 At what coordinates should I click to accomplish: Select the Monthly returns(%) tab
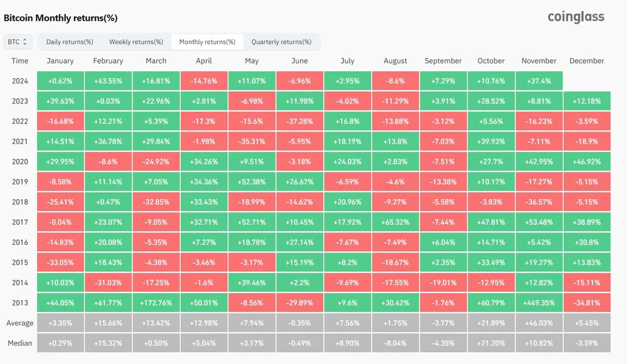coord(209,41)
